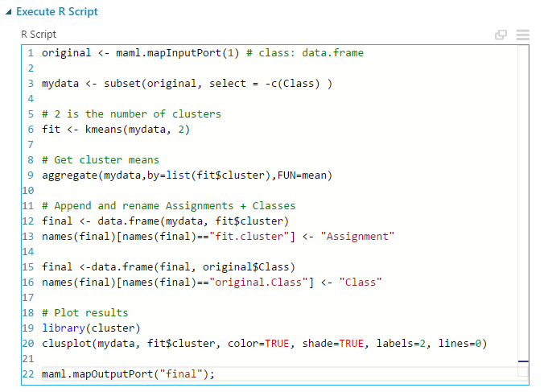
Task: Click the aggregate function line
Action: 187,175
